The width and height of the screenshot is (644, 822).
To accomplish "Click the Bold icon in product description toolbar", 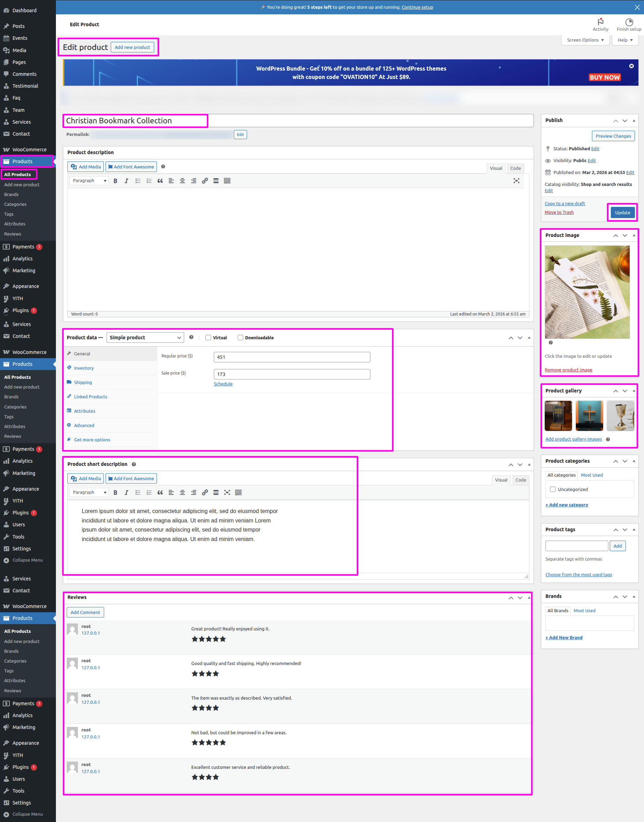I will click(x=115, y=181).
